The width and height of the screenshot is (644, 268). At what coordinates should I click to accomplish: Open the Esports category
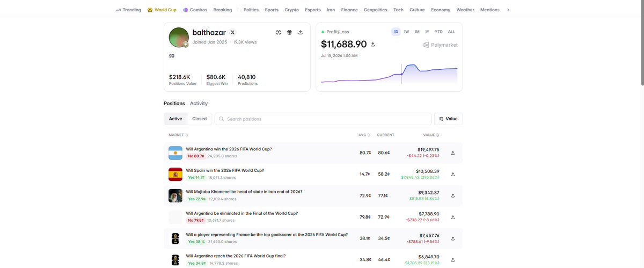click(313, 10)
